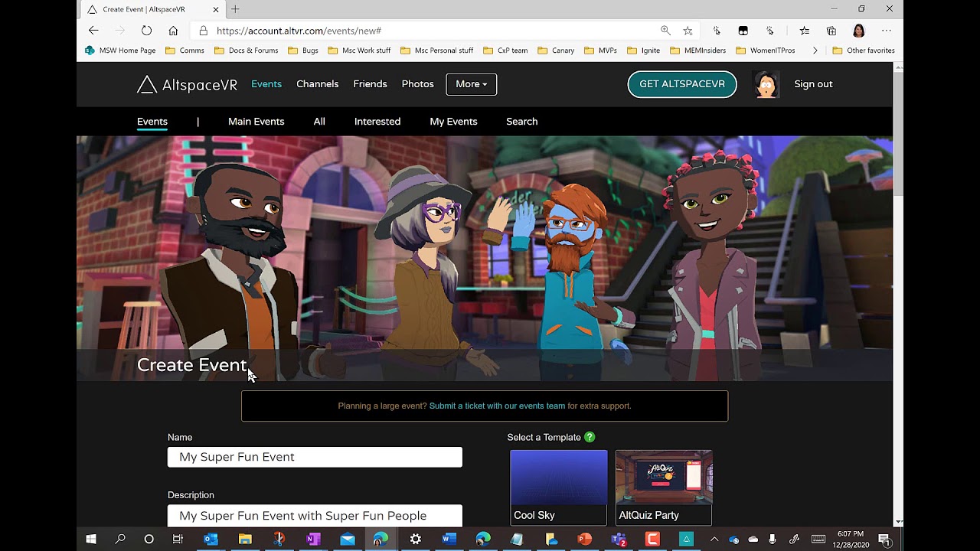980x551 pixels.
Task: Open the Msc Work stuff folder
Action: [359, 51]
